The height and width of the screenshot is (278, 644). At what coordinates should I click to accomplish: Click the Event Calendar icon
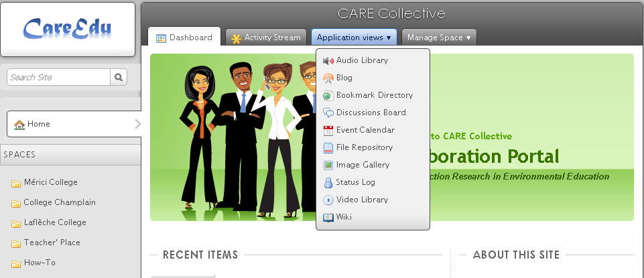328,131
